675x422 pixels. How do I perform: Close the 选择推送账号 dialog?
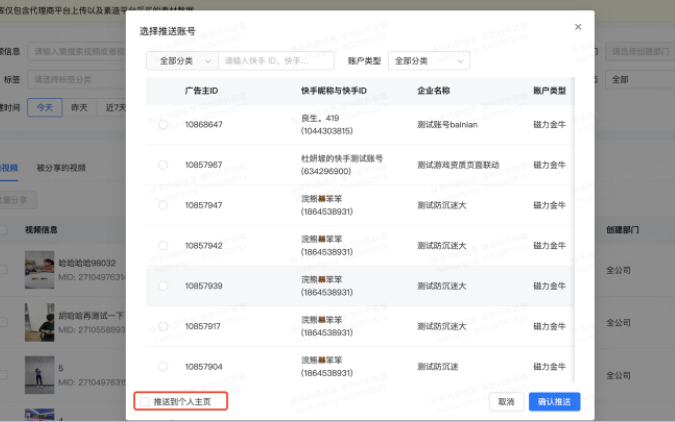578,27
